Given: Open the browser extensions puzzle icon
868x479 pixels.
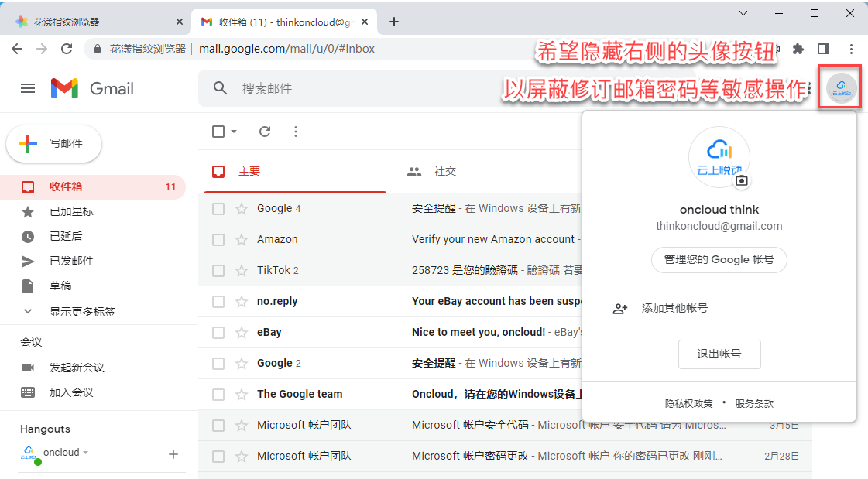Looking at the screenshot, I should pos(798,49).
